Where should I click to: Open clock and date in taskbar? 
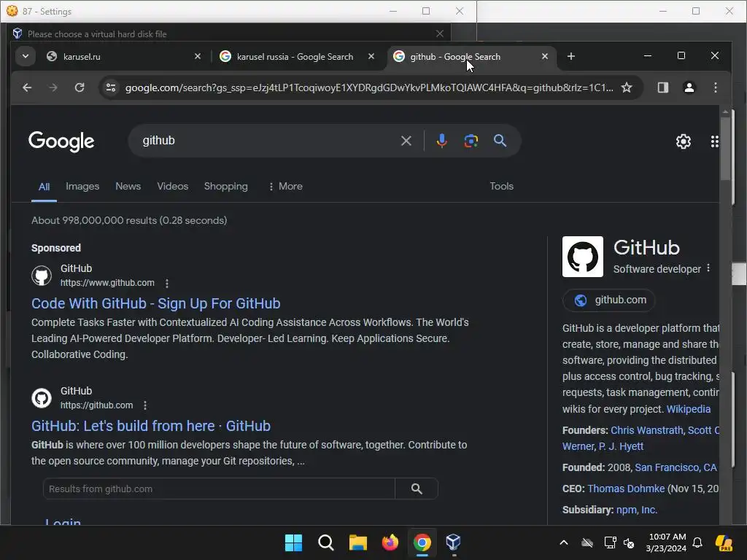pos(667,542)
